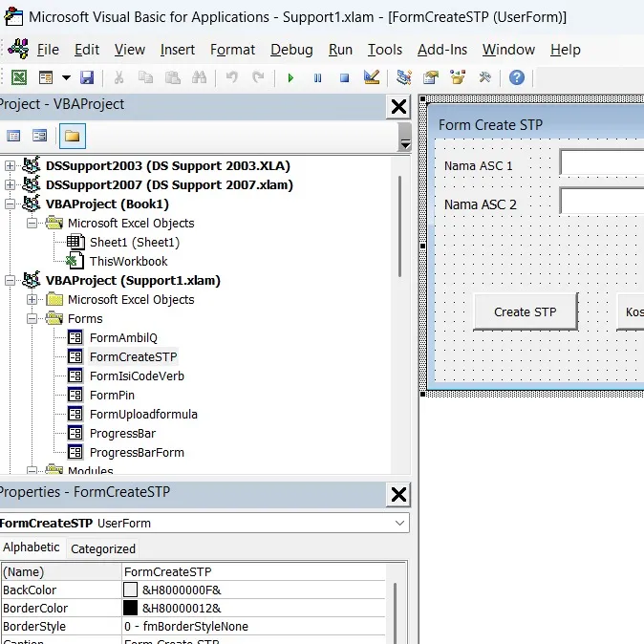Run the macro with the play icon
The width and height of the screenshot is (644, 644).
click(290, 78)
